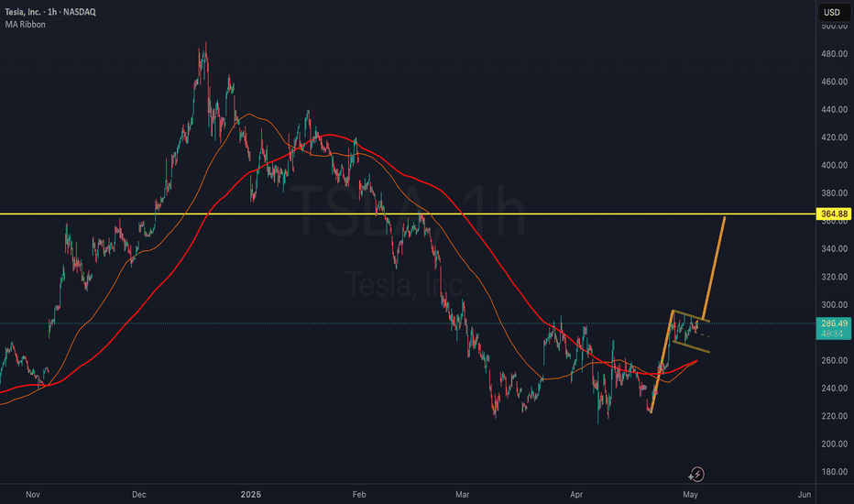This screenshot has width=854, height=504.
Task: Click the Tesla, Inc. symbol title
Action: pos(50,11)
